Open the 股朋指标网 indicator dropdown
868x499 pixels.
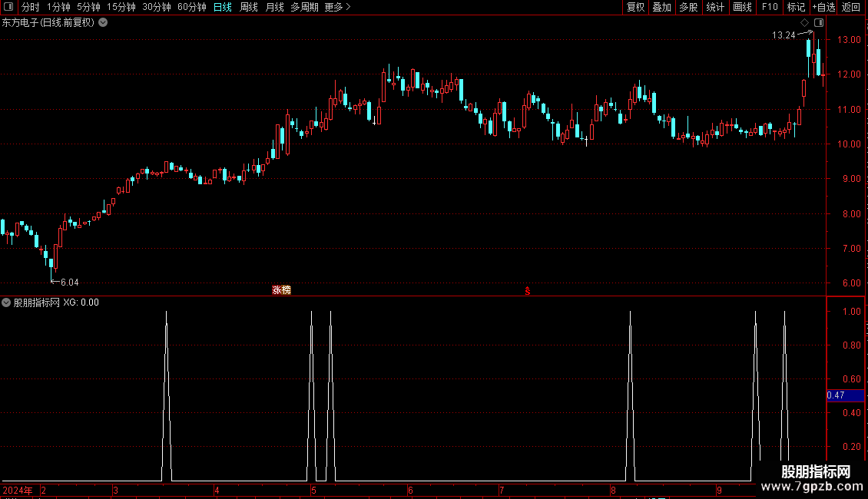pyautogui.click(x=6, y=302)
